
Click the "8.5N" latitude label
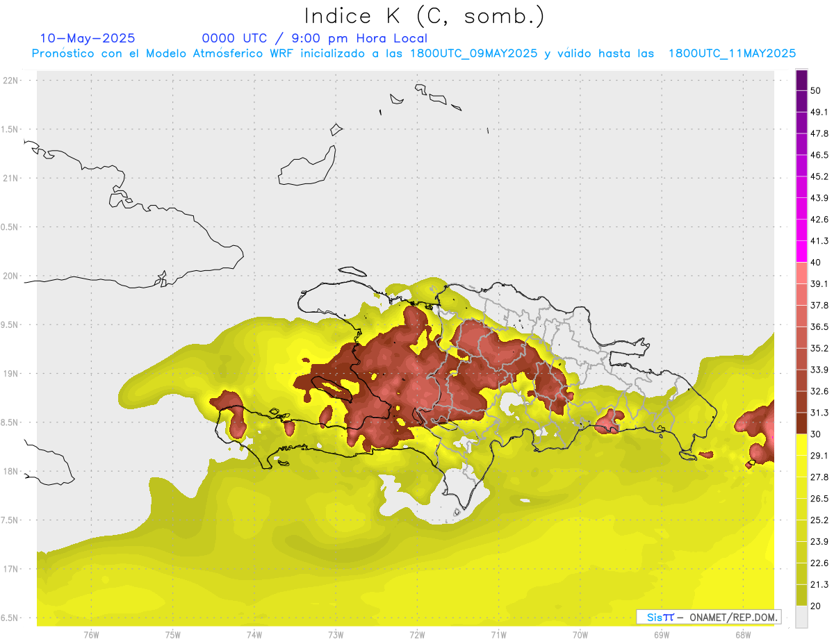pos(10,422)
